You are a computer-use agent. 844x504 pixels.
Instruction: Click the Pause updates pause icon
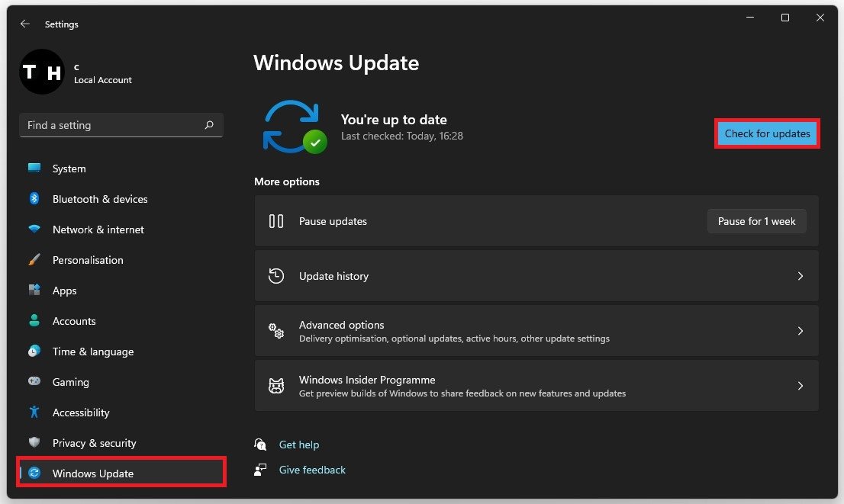(x=276, y=221)
